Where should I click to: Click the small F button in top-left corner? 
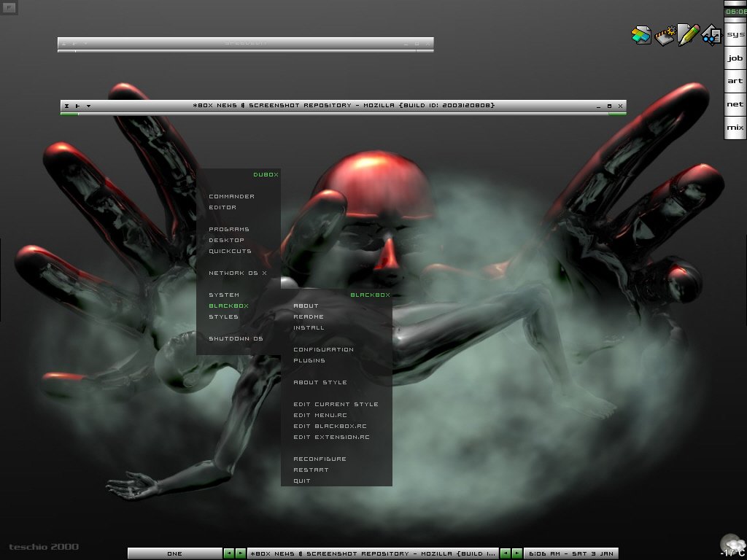[9, 8]
